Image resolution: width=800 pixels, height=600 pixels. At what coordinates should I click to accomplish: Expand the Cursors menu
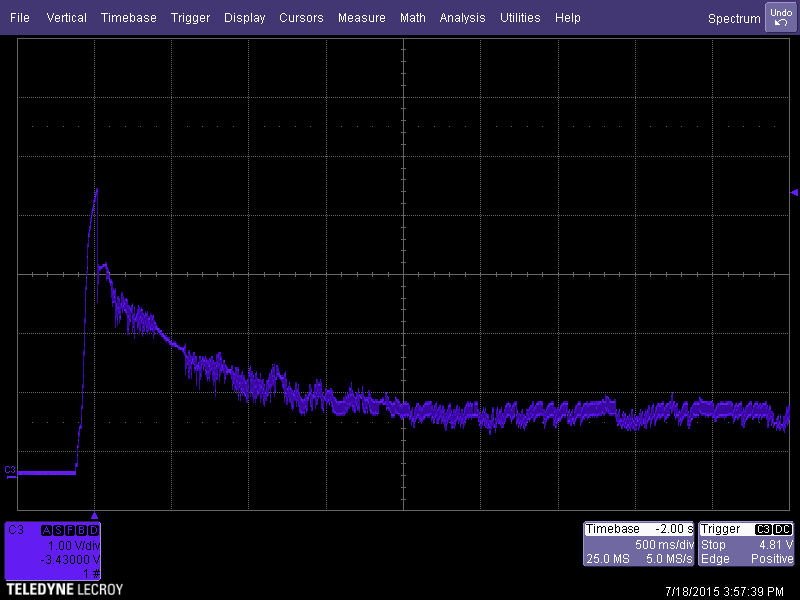301,18
